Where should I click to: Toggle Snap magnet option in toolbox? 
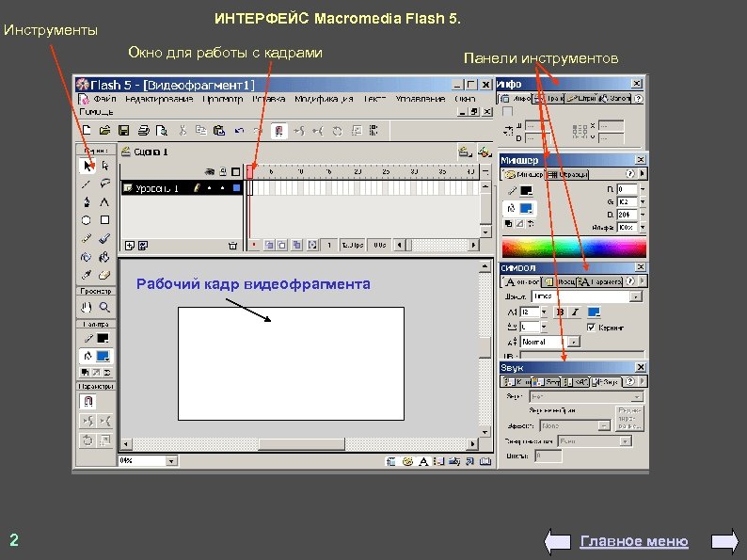[88, 402]
